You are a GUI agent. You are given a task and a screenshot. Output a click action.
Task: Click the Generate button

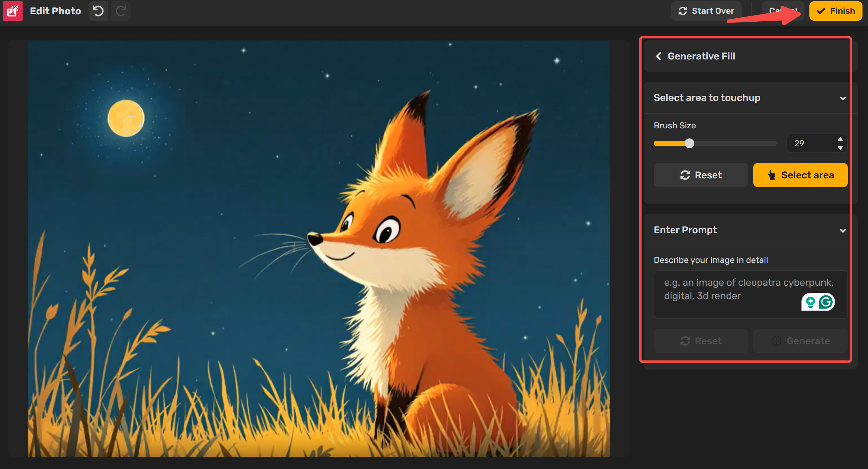800,341
